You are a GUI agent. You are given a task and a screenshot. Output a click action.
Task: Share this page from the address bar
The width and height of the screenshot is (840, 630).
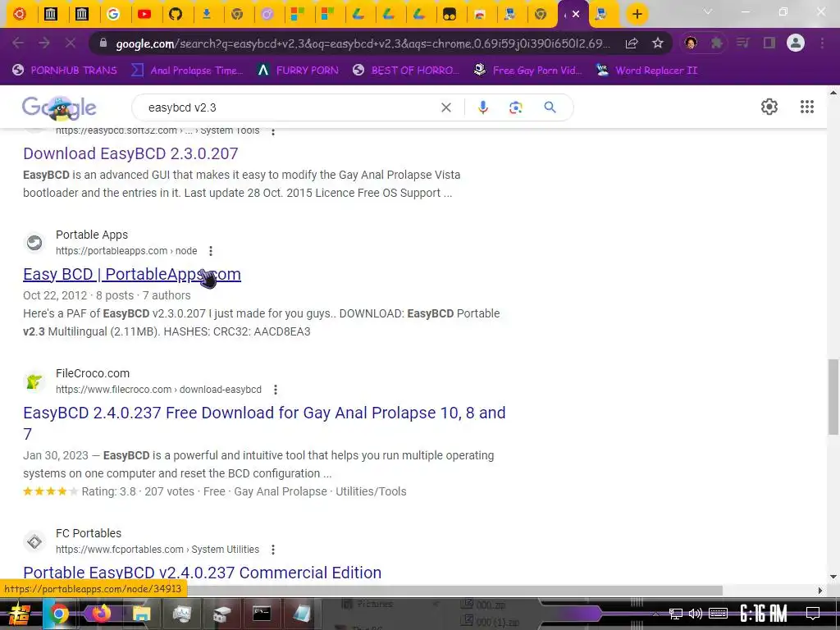[x=632, y=43]
